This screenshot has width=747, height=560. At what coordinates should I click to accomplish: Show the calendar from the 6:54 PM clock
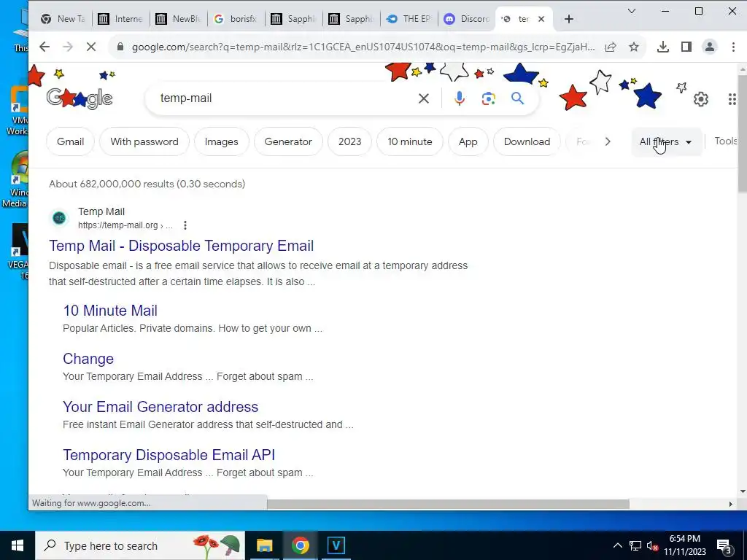click(x=684, y=545)
